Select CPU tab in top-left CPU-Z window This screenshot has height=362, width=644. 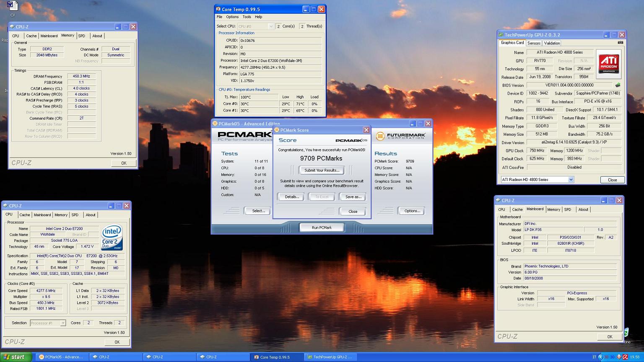16,36
